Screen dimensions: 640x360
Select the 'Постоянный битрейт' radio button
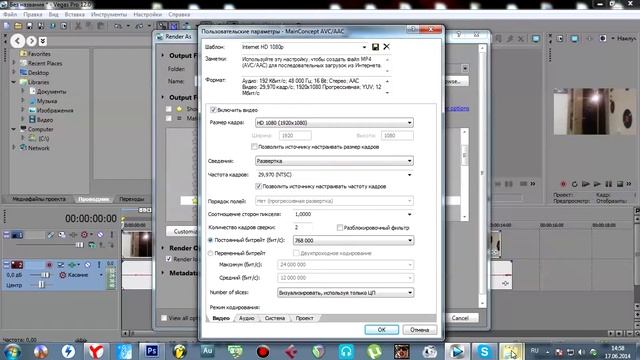tap(211, 240)
